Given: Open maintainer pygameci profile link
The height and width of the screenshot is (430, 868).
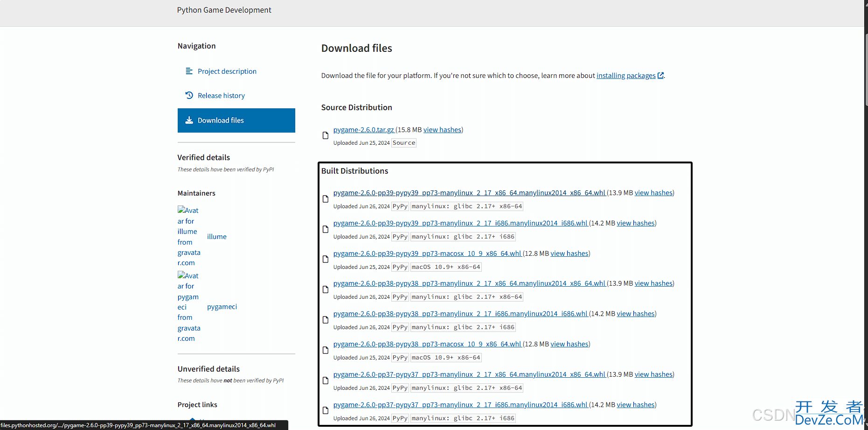Looking at the screenshot, I should (222, 307).
